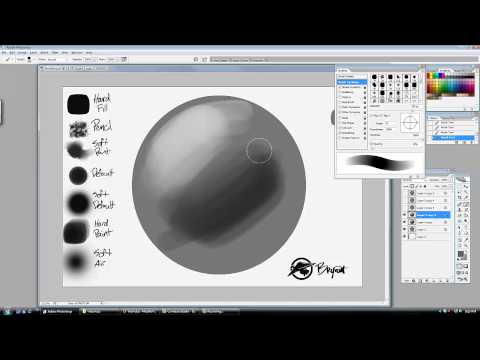Click the brush angle and roundness circle widget

pos(410,122)
